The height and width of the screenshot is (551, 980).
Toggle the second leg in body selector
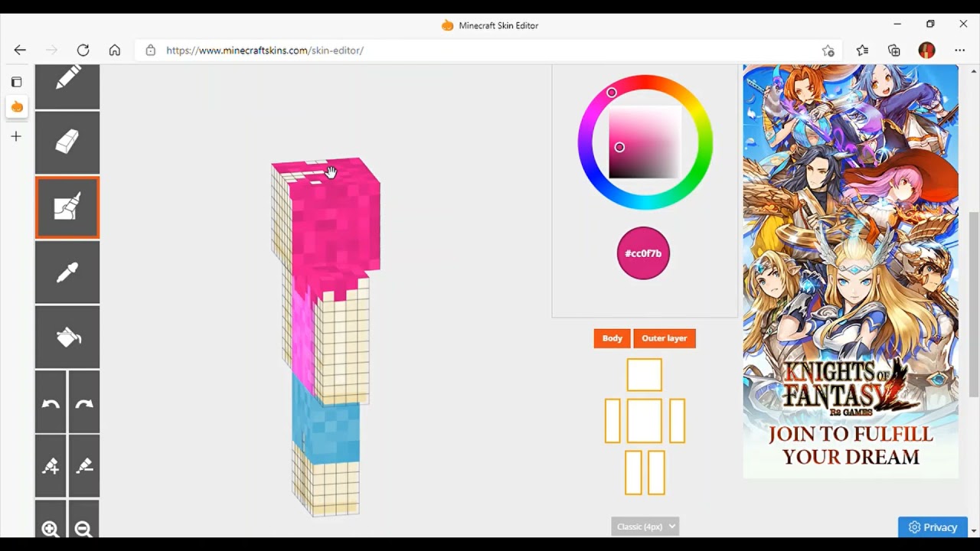656,473
